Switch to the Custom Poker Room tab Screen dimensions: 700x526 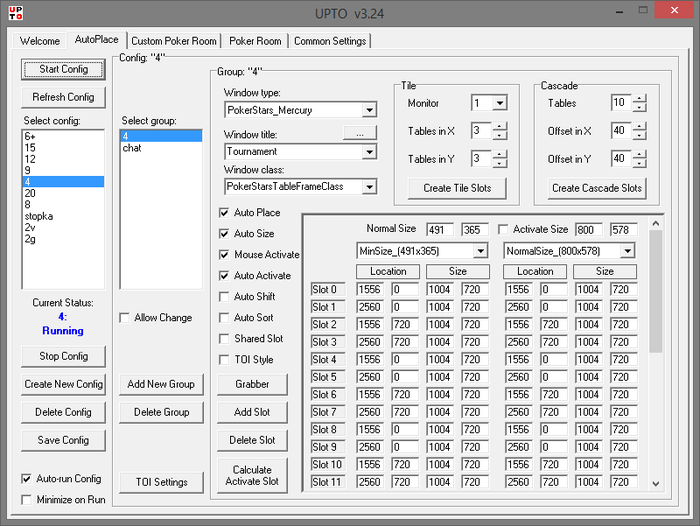pyautogui.click(x=174, y=41)
